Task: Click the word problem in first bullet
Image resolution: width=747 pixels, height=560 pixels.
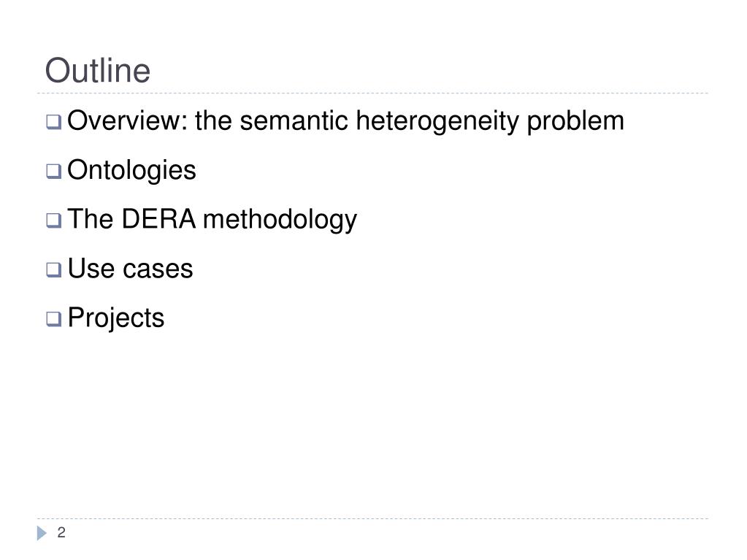Action: pos(575,121)
